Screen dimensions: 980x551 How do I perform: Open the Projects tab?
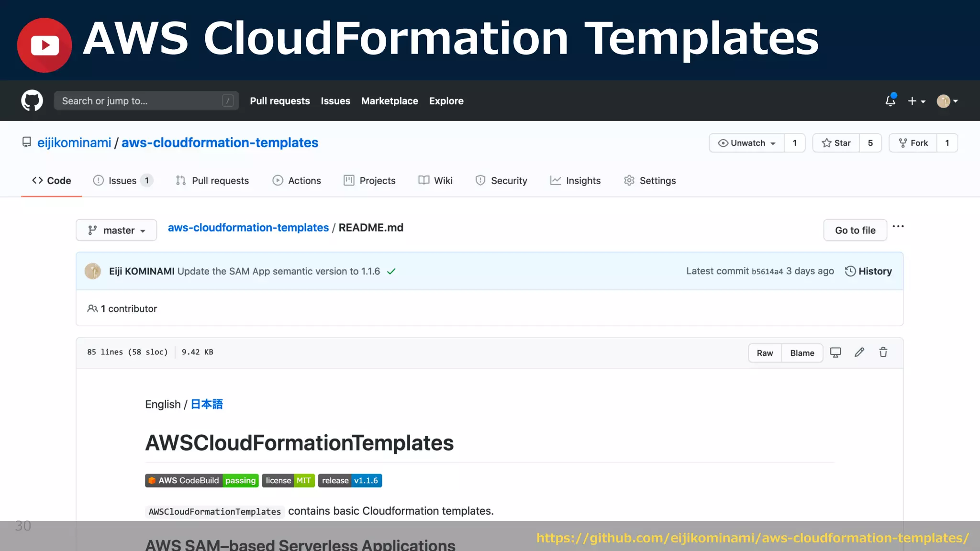(369, 180)
